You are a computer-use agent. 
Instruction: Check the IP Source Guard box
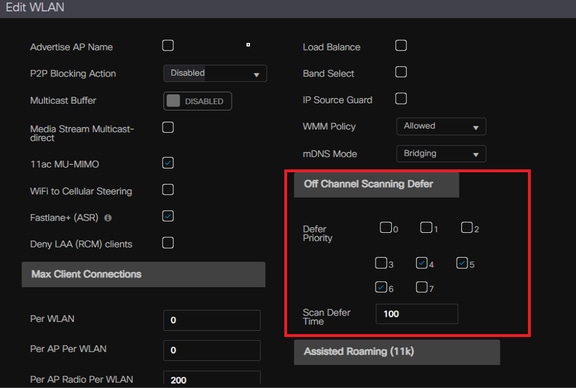click(401, 98)
